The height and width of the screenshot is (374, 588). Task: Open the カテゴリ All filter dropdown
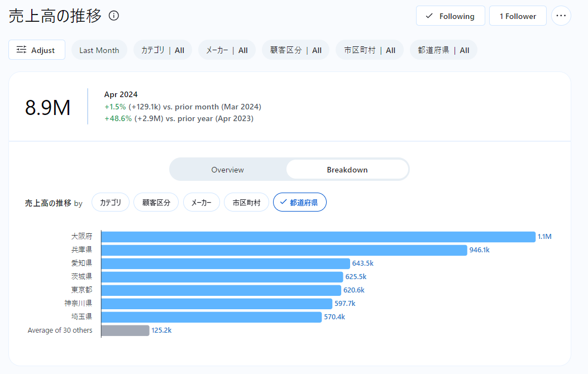point(162,50)
